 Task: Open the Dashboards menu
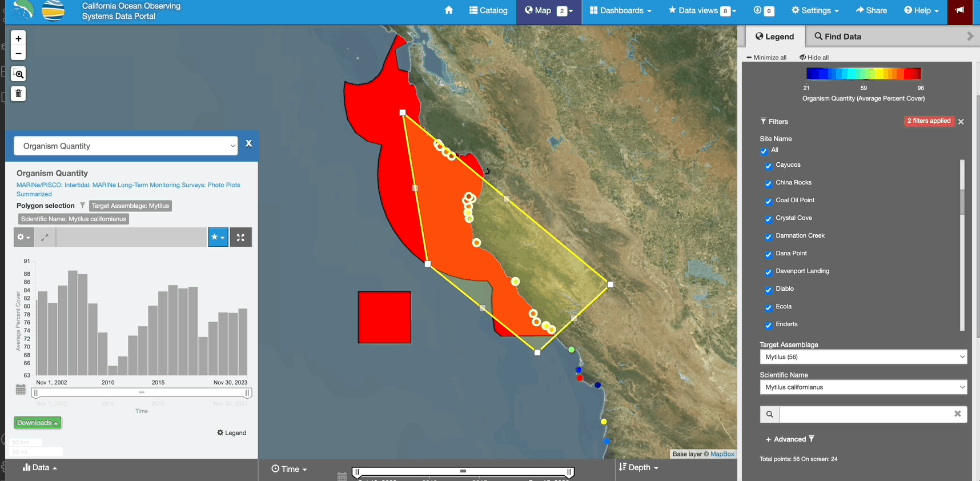(x=620, y=10)
